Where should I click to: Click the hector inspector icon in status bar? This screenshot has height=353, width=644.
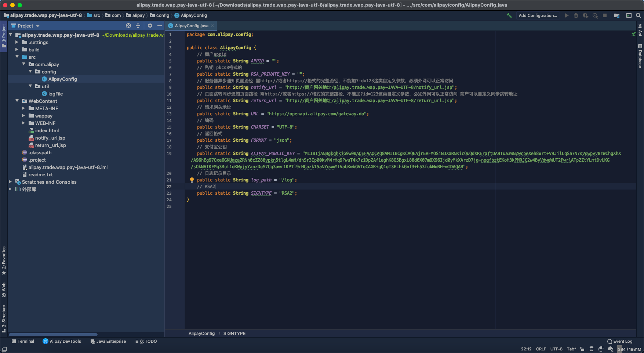point(592,349)
